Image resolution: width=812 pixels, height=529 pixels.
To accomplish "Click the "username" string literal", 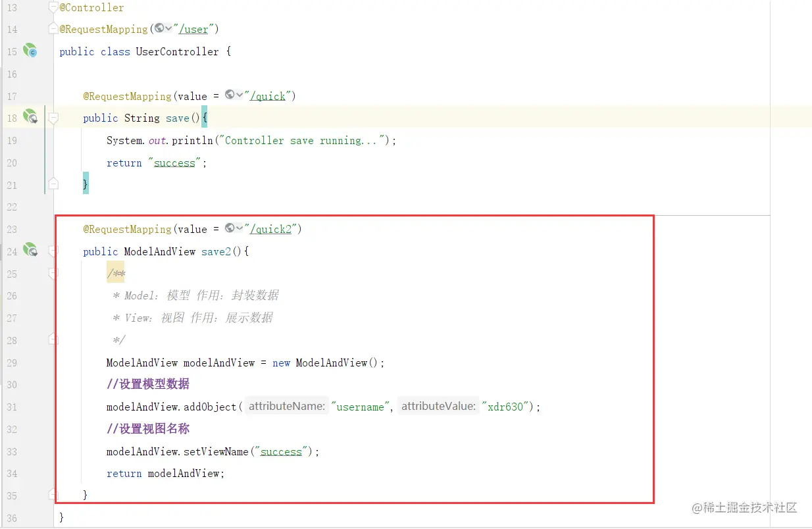I will pyautogui.click(x=361, y=407).
